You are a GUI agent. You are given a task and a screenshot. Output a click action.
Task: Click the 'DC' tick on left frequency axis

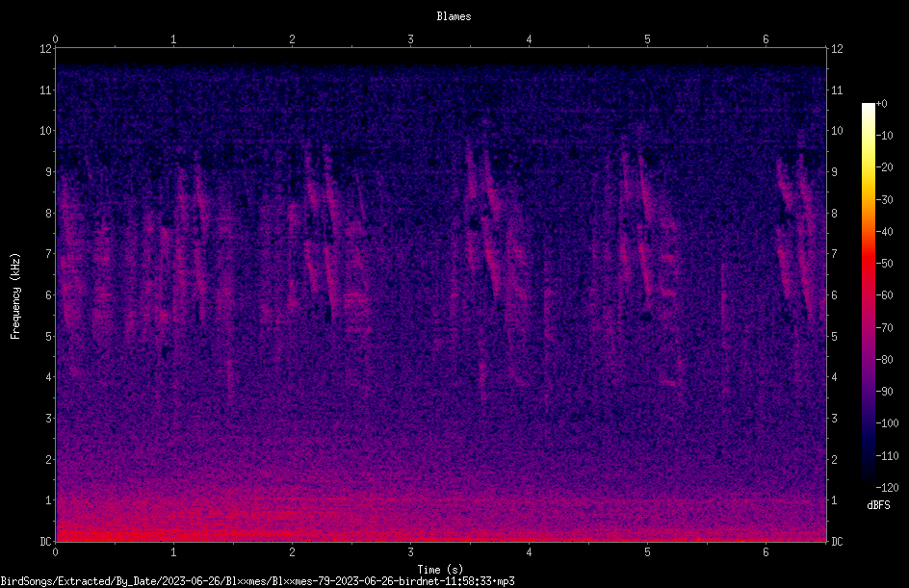(x=45, y=542)
